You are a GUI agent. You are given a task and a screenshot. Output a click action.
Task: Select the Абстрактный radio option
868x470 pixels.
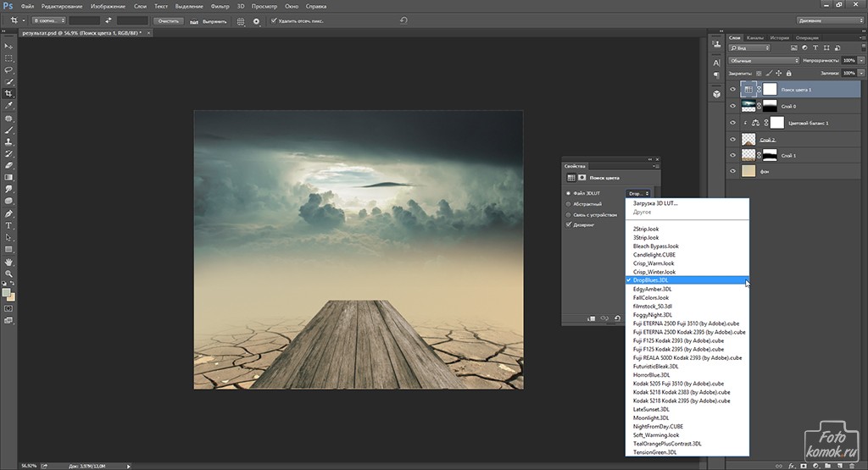click(568, 204)
